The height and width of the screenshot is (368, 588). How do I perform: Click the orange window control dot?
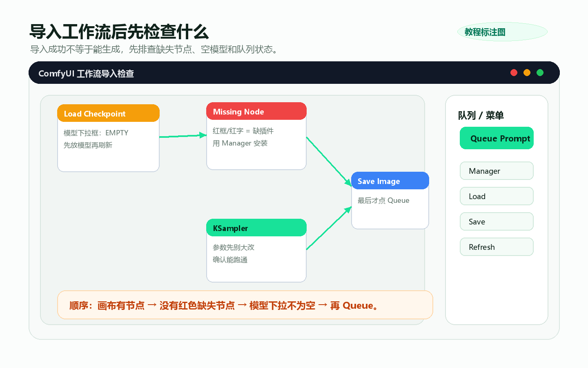tap(527, 73)
